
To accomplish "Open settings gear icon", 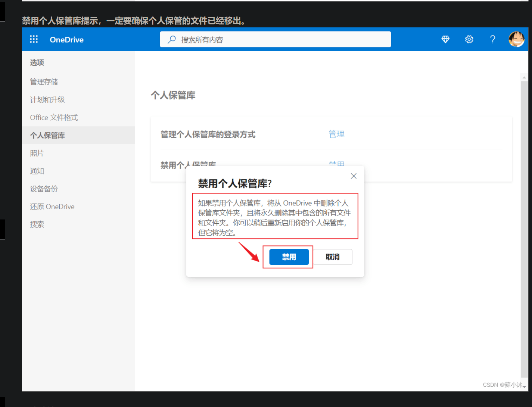I will tap(469, 39).
